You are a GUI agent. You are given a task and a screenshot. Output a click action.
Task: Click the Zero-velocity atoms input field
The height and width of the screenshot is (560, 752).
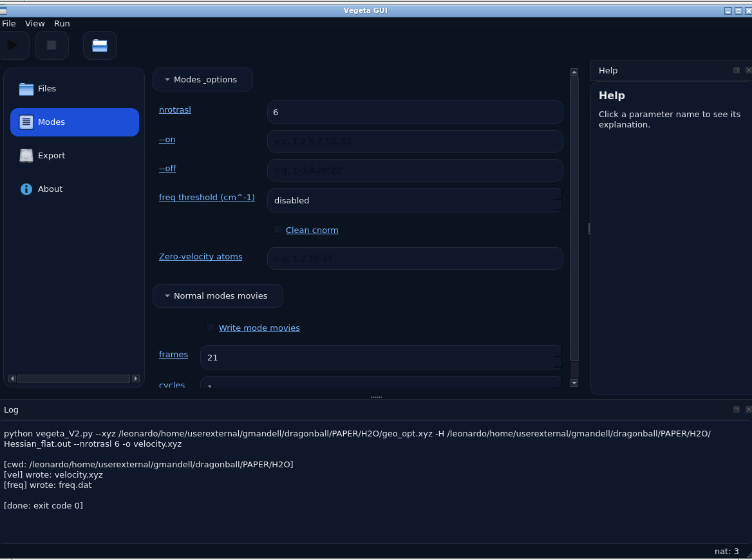pos(415,258)
